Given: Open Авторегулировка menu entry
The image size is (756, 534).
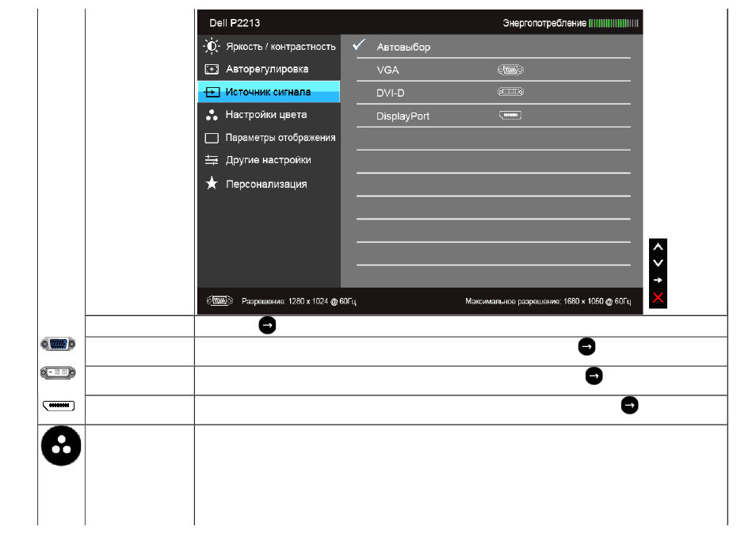Looking at the screenshot, I should click(x=269, y=69).
